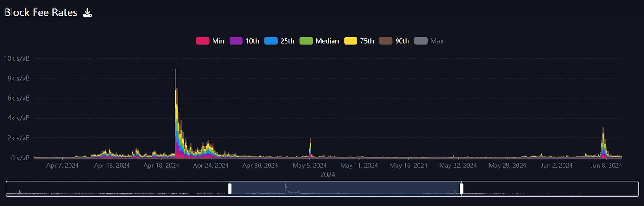Click the navigator area left of the selection

point(115,189)
